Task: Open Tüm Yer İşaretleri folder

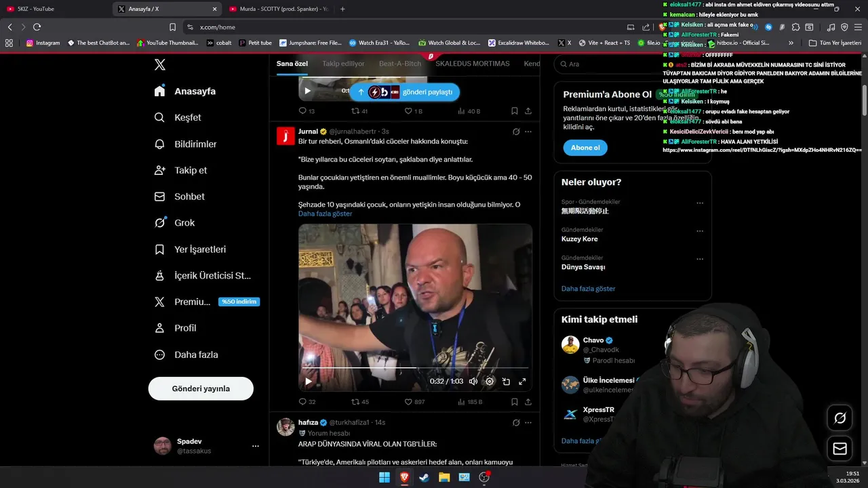Action: [835, 43]
